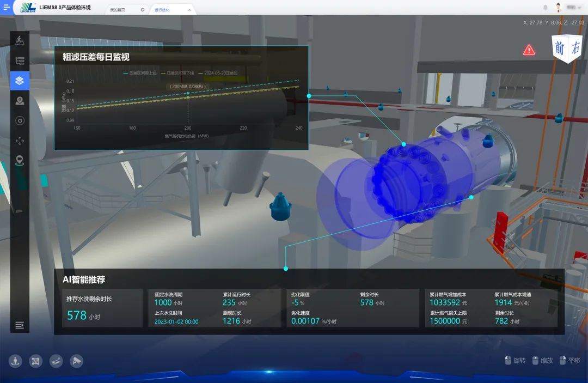Click the security camera icon at bottom-left

click(x=77, y=361)
